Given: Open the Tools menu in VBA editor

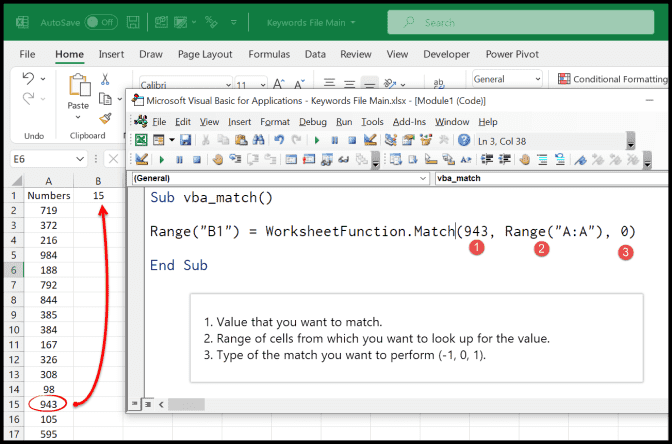Looking at the screenshot, I should click(x=372, y=122).
